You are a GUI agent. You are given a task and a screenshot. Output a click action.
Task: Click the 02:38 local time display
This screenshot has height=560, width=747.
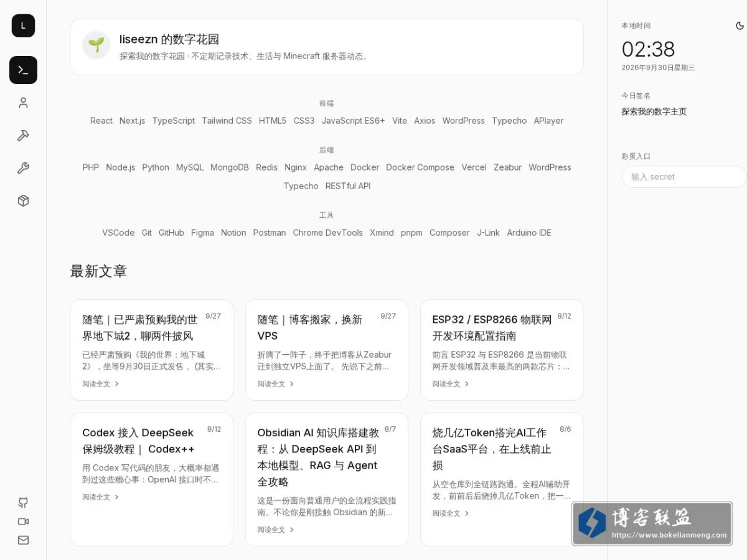[x=648, y=49]
